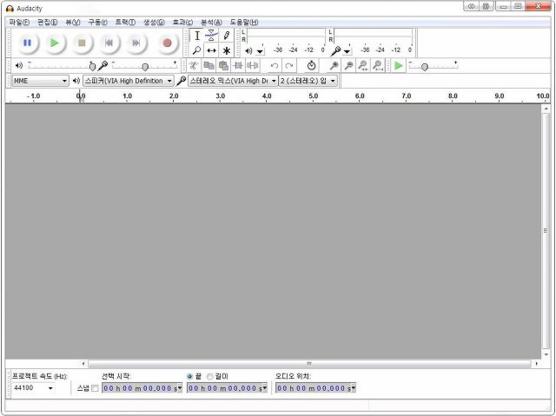This screenshot has height=416, width=556.
Task: Skip to start of project
Action: coord(109,43)
